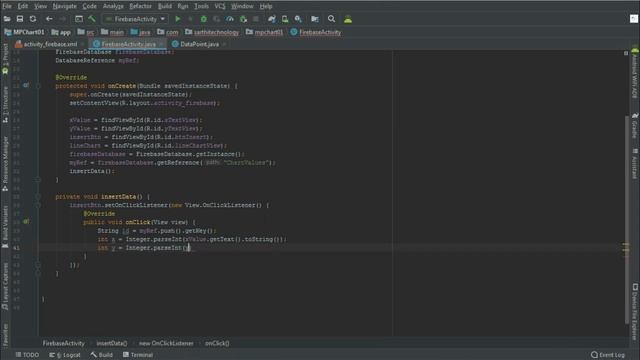Click the MPChart01 breadcrumb
640x360 pixels.
coord(24,32)
